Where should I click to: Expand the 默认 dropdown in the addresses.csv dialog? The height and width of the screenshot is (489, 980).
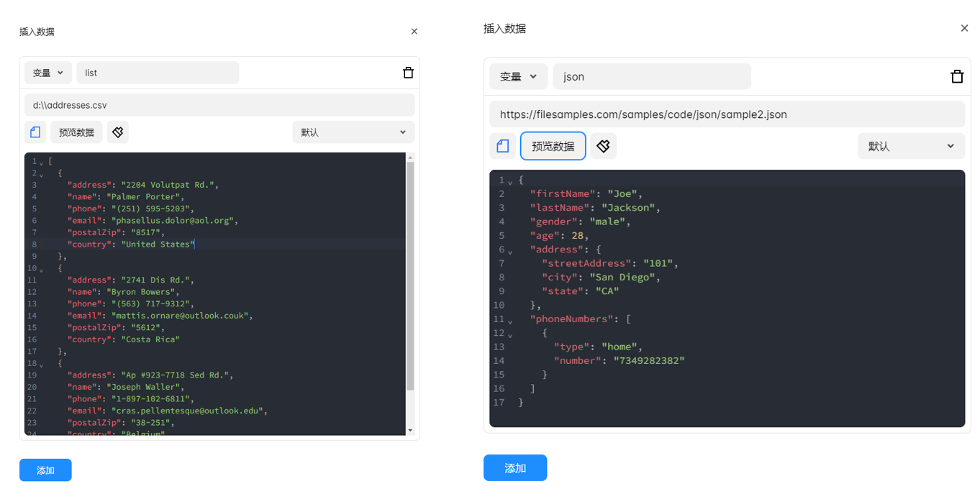point(353,132)
